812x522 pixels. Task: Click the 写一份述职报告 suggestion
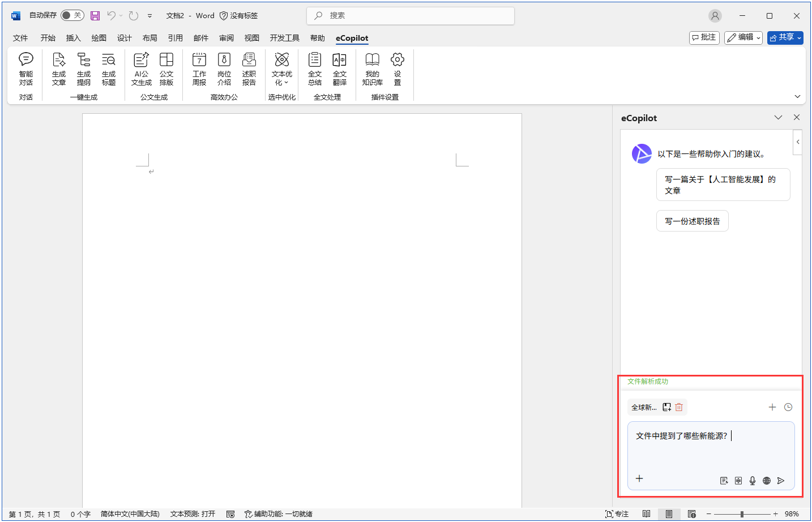[x=692, y=221]
